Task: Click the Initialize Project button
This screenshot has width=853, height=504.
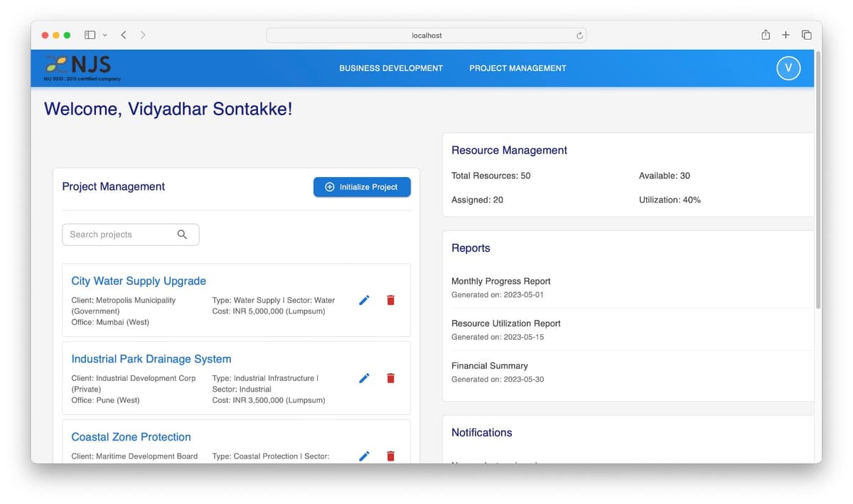Action: coord(362,186)
